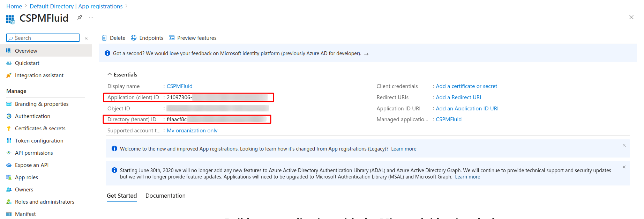Image resolution: width=644 pixels, height=219 pixels.
Task: Close the CSPMFluid blade
Action: tap(631, 17)
